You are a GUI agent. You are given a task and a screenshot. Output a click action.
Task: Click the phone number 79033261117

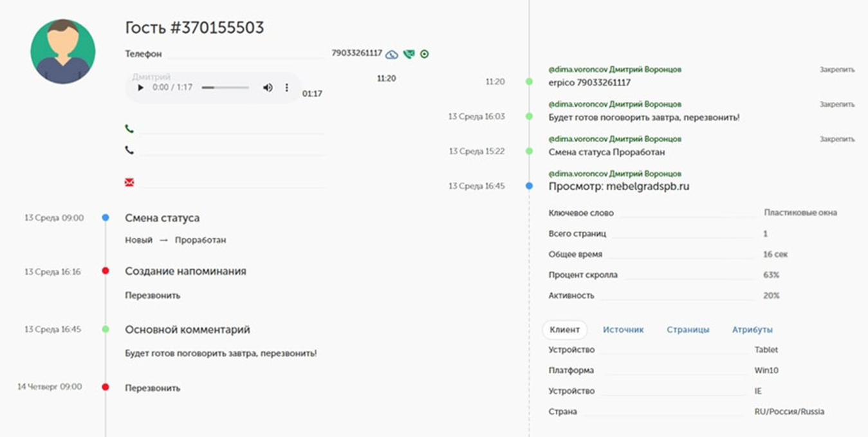point(356,53)
